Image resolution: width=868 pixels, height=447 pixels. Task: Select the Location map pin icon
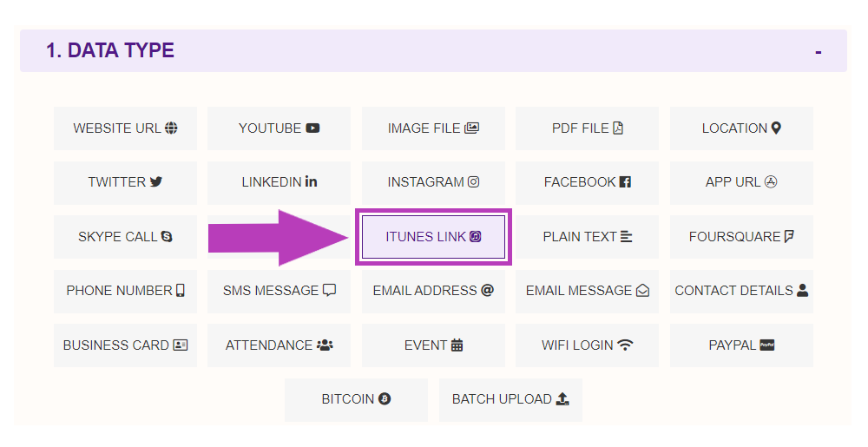click(x=776, y=128)
